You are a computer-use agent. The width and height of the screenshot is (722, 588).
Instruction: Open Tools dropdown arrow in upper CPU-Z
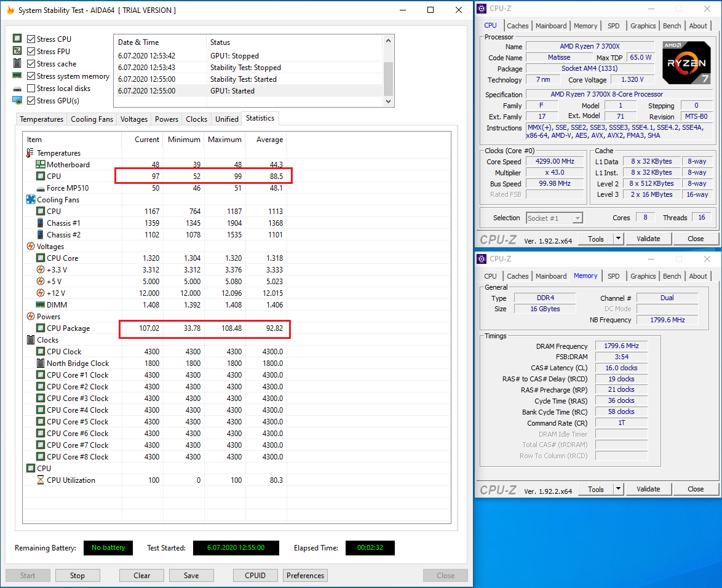(x=619, y=239)
